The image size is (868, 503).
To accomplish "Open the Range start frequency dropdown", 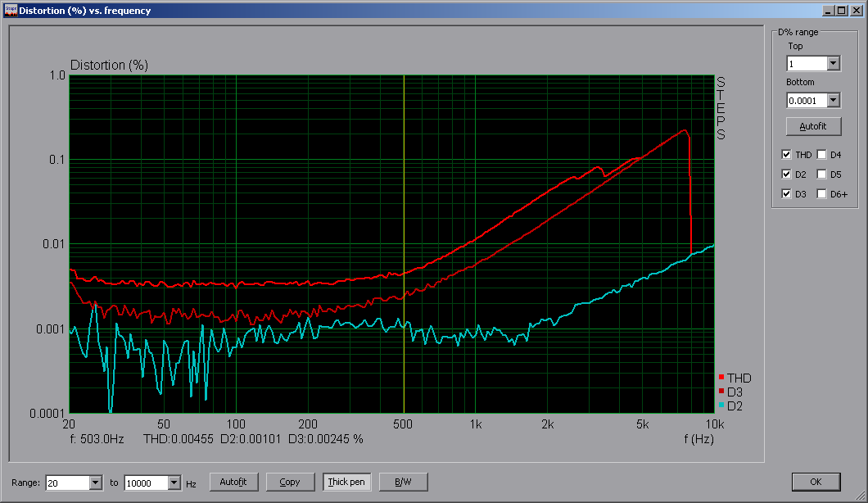I will coord(95,483).
